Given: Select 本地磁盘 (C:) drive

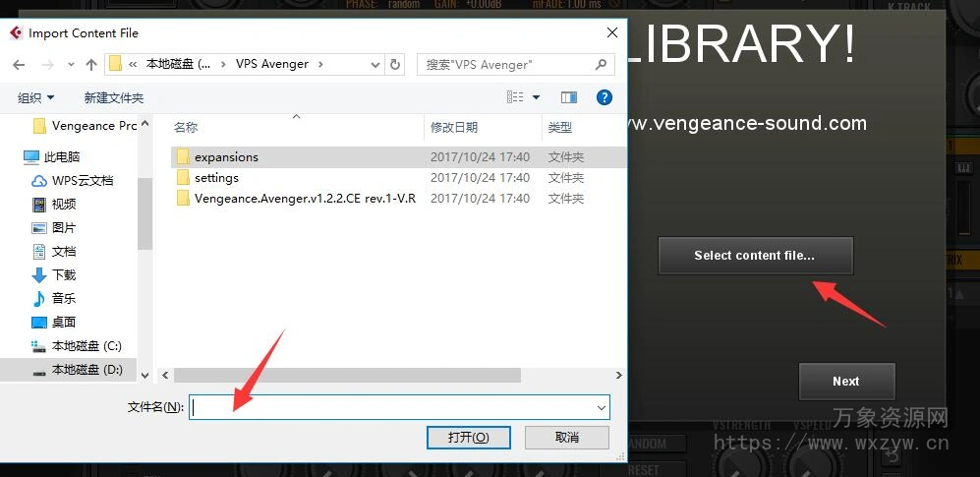Looking at the screenshot, I should pos(86,346).
